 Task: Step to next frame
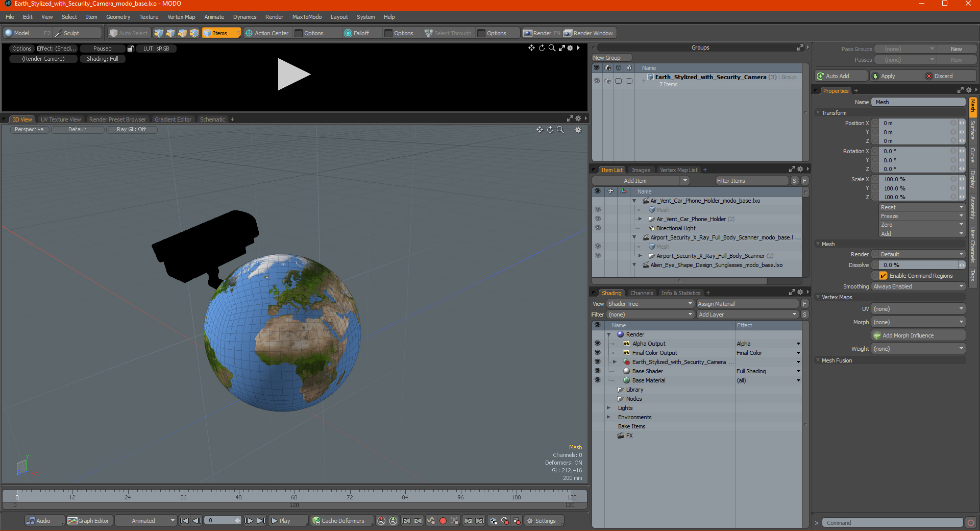[x=249, y=521]
